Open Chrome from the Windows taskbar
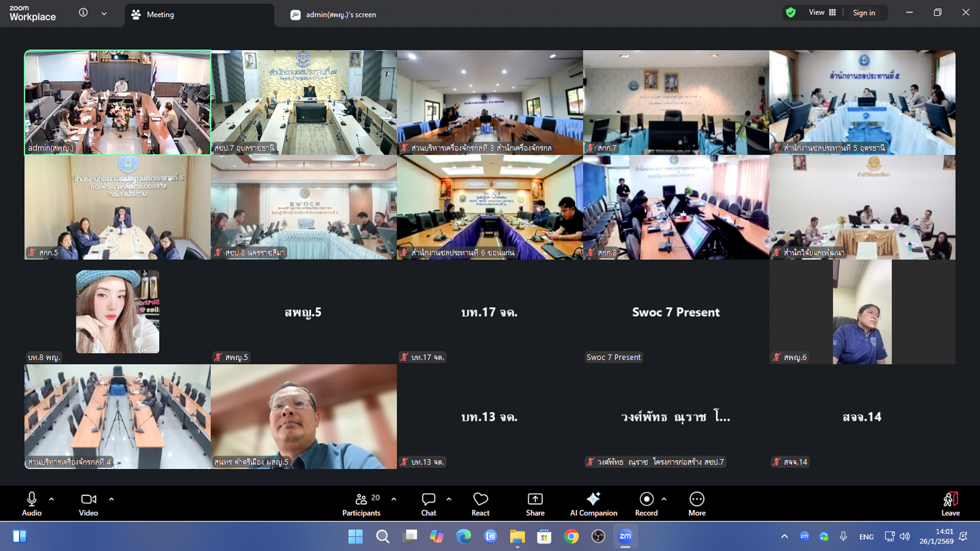 click(x=571, y=536)
